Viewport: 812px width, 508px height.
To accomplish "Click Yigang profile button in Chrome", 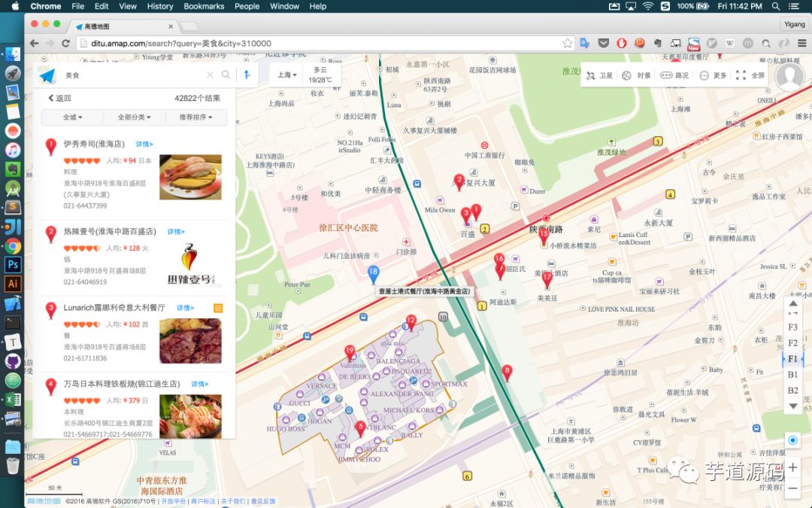I will pos(795,24).
